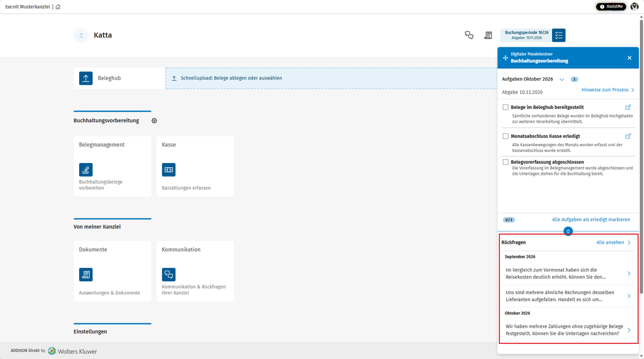Screen dimensions: 644x359
Task: Open Alle ansehen in Rückfragen
Action: [613, 243]
